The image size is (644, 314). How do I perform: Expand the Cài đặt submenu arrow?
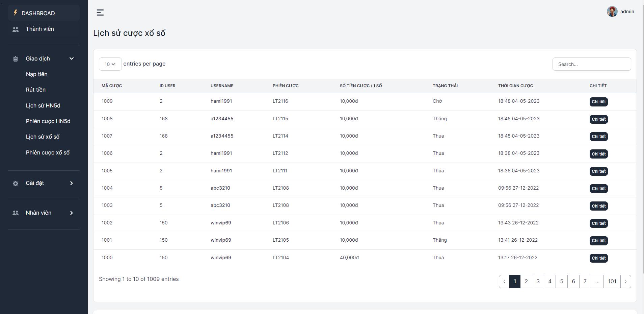[72, 183]
